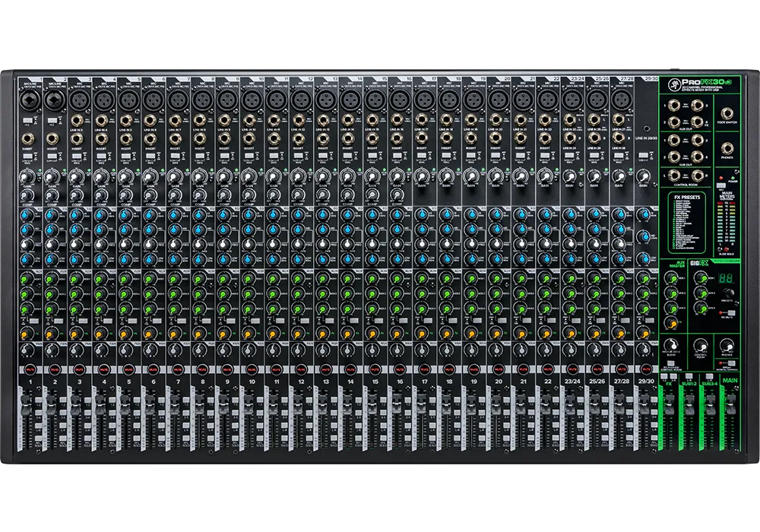The width and height of the screenshot is (760, 532).
Task: Click the LINE IN 5 quarter-inch jack
Action: [125, 121]
